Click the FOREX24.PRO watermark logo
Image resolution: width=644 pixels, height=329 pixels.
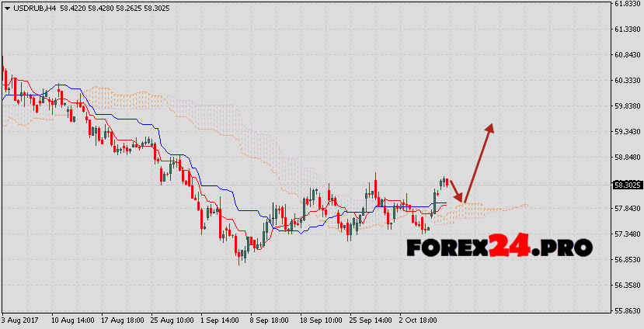[x=500, y=247]
